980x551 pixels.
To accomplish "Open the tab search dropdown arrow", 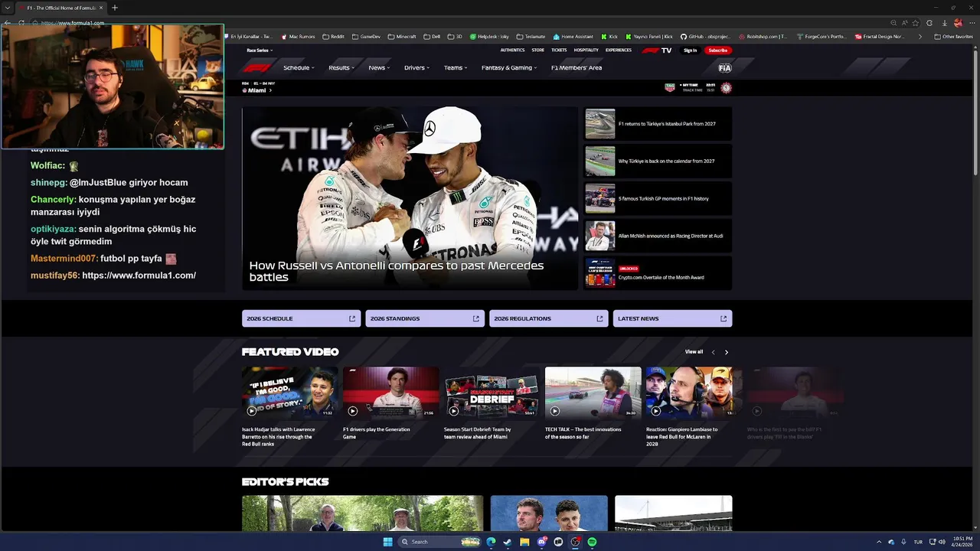I will click(x=7, y=8).
